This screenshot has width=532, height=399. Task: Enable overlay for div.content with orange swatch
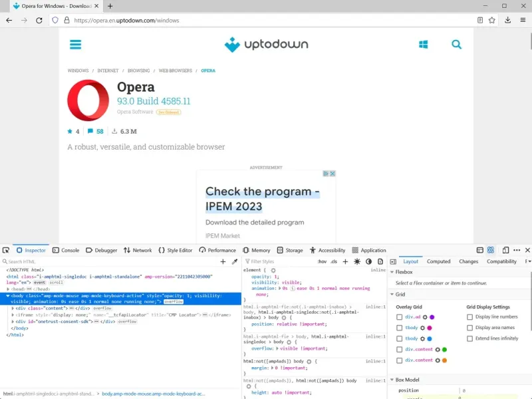tap(400, 360)
